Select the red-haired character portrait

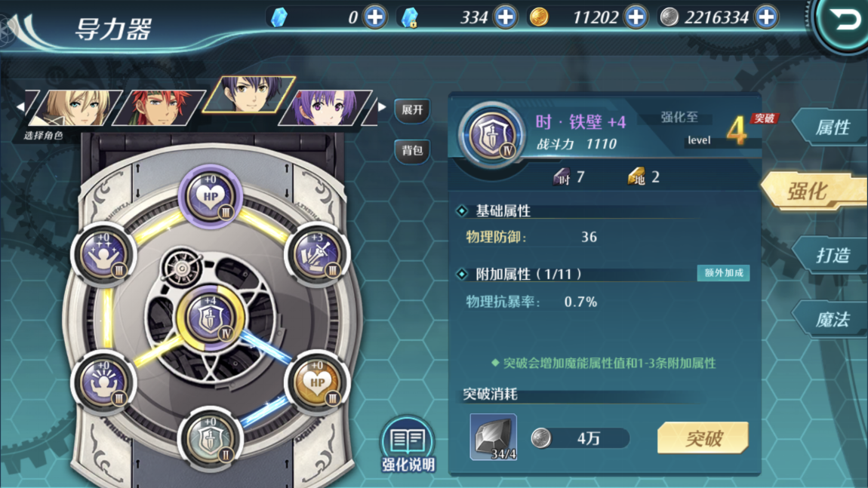[159, 108]
